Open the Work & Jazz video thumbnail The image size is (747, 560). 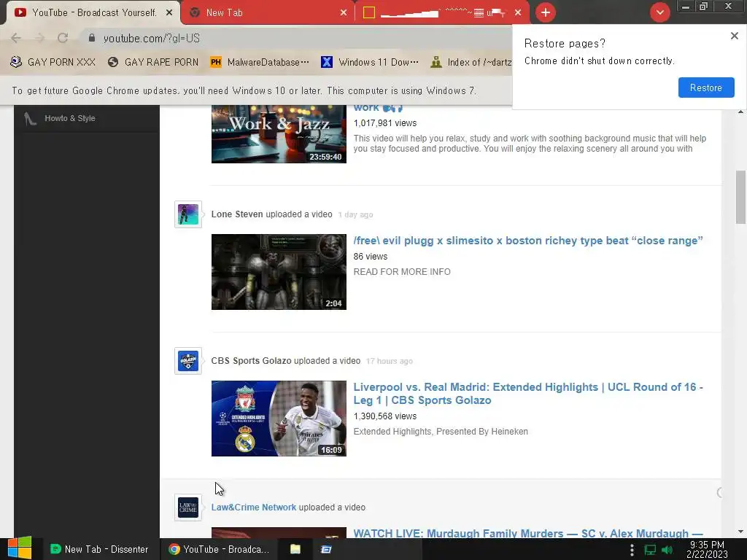(x=279, y=134)
